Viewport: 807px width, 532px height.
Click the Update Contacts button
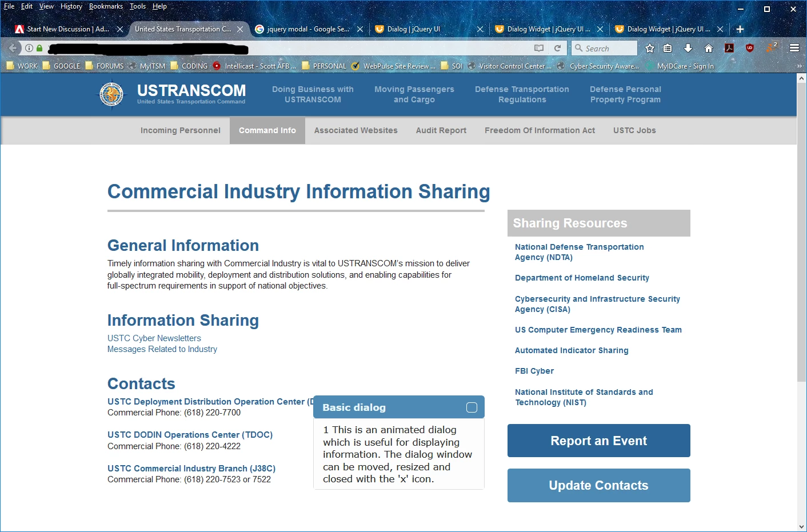pos(599,485)
